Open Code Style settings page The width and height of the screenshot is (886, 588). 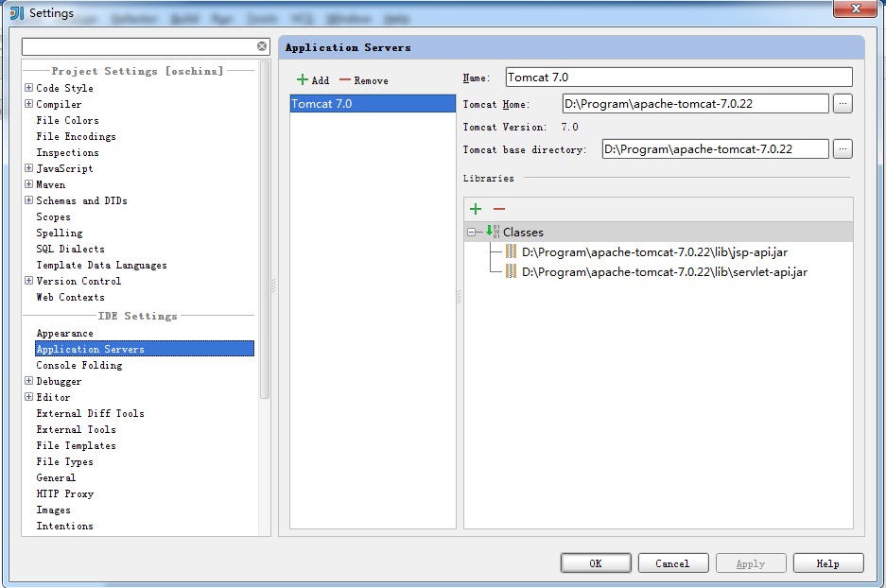(x=64, y=88)
